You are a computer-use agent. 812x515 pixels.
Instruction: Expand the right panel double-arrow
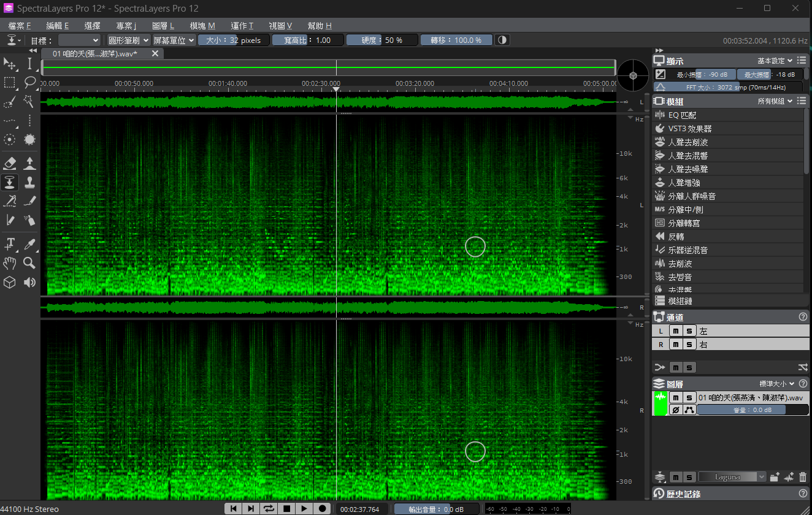pyautogui.click(x=659, y=50)
